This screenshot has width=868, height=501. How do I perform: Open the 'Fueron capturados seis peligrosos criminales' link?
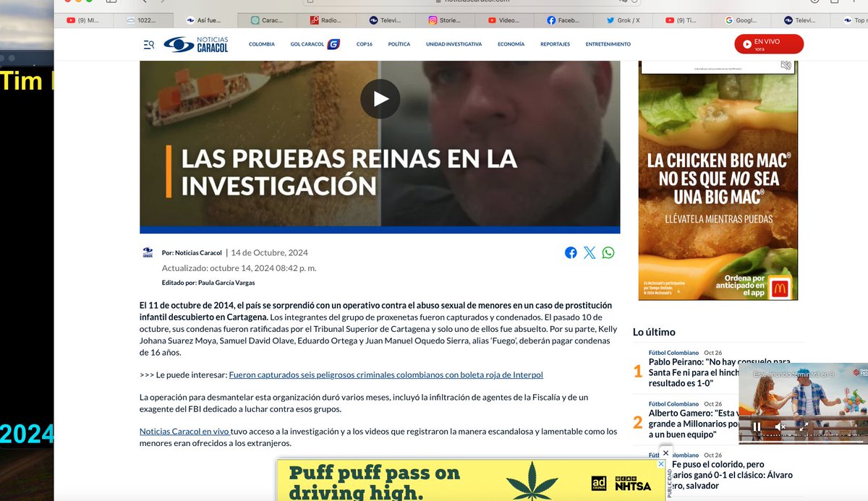[x=386, y=374]
